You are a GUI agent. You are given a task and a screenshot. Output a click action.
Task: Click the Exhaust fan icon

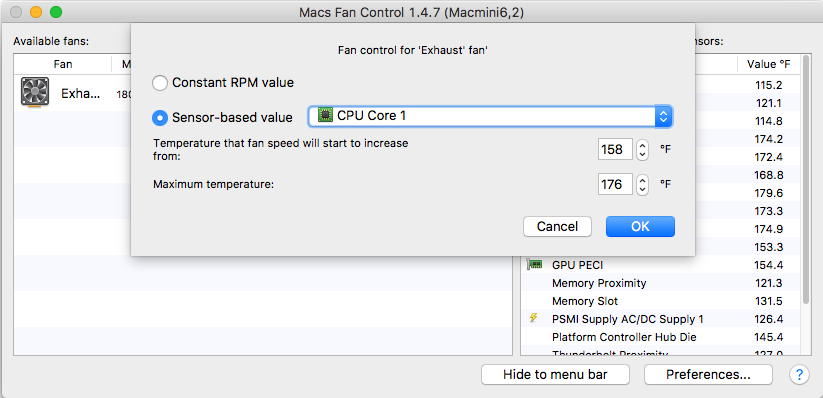(x=35, y=92)
